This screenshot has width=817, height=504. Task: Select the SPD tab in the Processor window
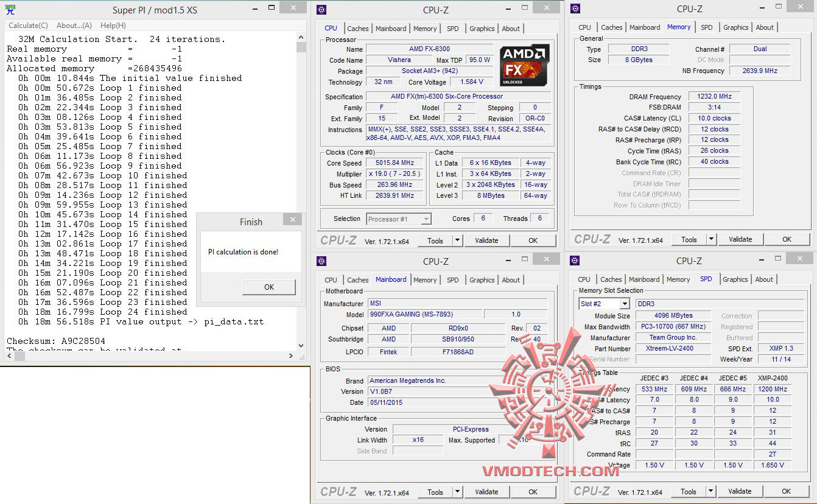453,29
